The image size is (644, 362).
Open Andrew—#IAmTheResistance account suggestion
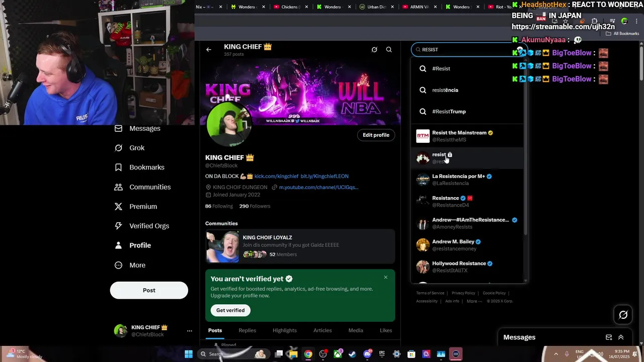467,223
